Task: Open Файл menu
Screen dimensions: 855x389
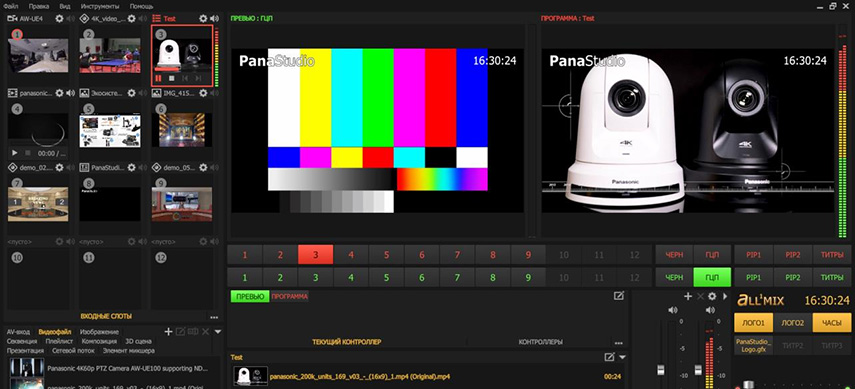Action: pyautogui.click(x=11, y=7)
